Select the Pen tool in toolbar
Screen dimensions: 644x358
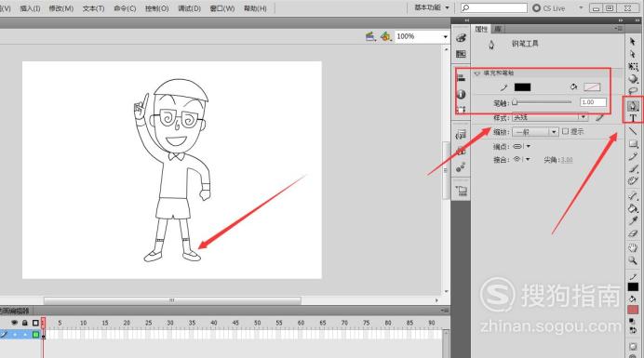[x=633, y=106]
